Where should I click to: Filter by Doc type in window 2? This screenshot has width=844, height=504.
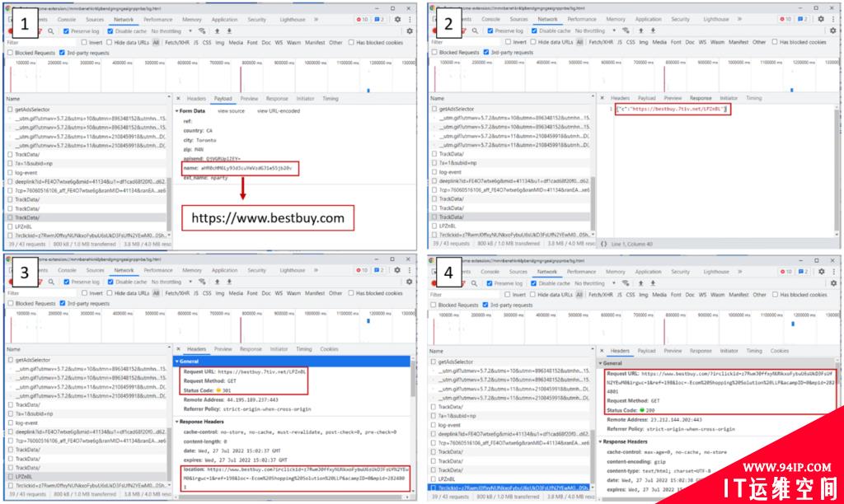[690, 42]
